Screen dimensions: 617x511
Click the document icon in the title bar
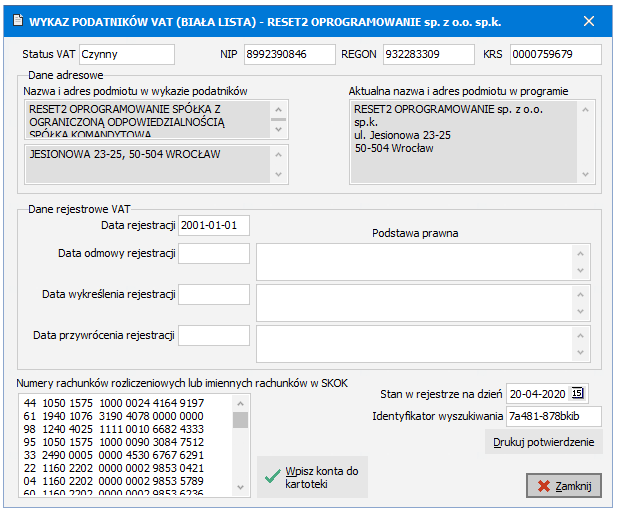[x=18, y=20]
